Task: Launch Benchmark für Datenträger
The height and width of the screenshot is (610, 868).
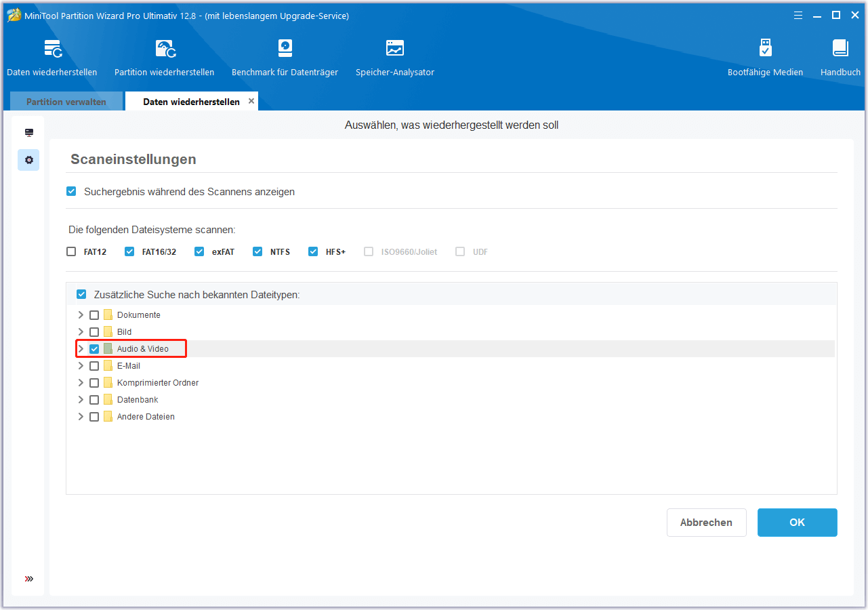Action: [285, 58]
